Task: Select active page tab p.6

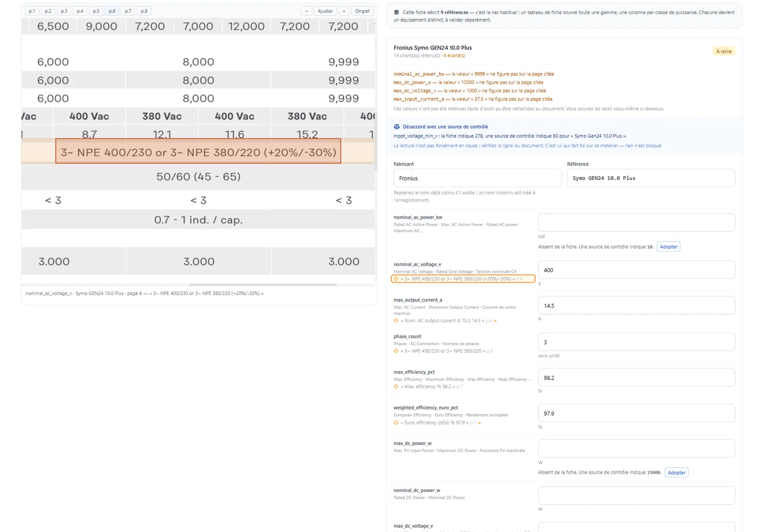Action: click(x=112, y=11)
